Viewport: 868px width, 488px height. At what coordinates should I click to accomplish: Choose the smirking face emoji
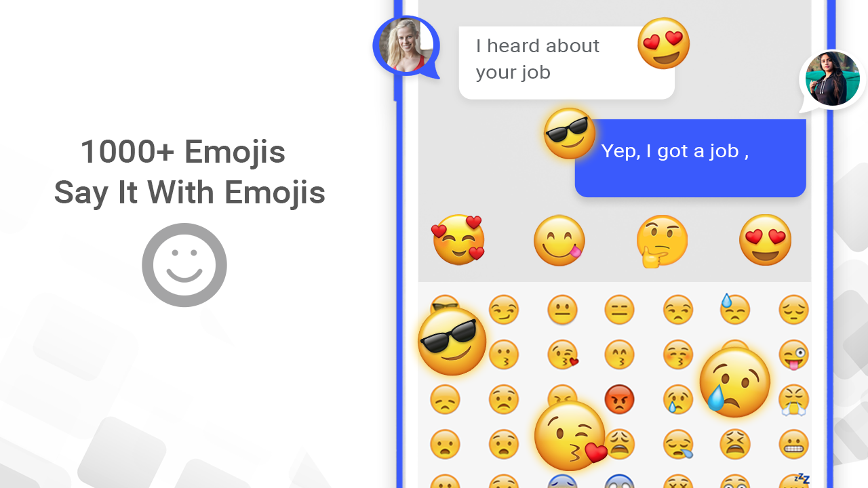pyautogui.click(x=503, y=310)
